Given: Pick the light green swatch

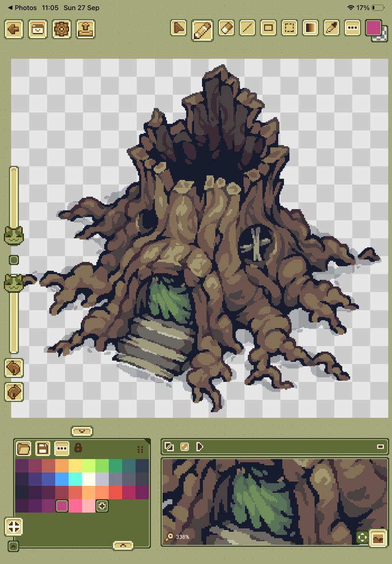Looking at the screenshot, I should (102, 466).
